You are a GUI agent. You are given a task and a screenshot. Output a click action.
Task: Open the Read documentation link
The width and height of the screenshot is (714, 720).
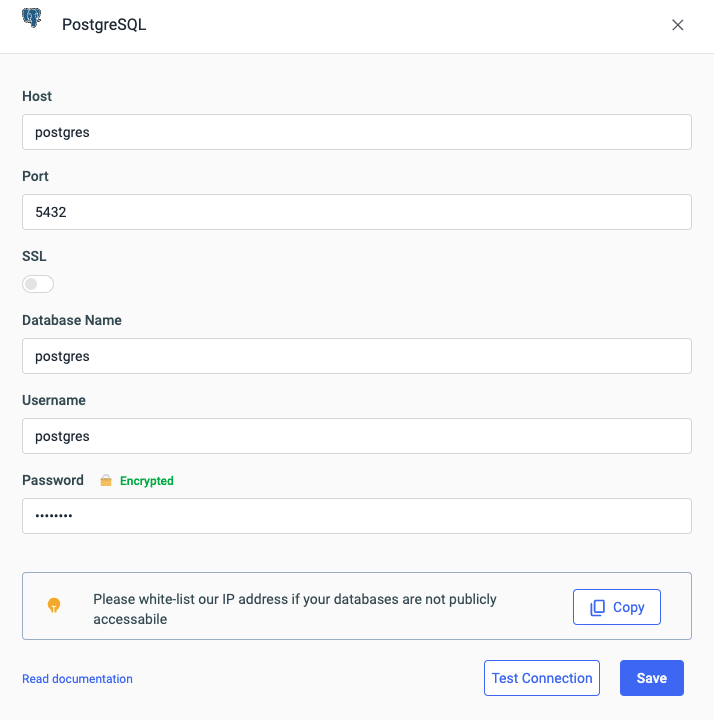coord(77,679)
